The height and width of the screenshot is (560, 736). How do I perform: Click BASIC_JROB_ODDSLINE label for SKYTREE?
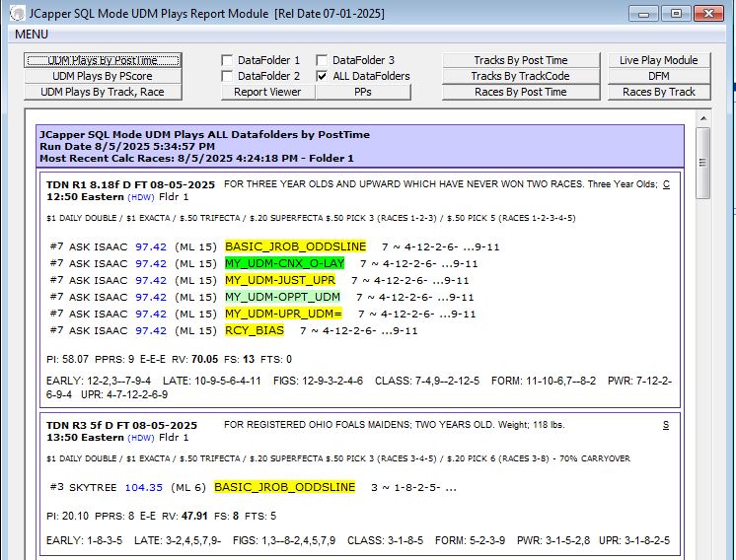click(284, 487)
